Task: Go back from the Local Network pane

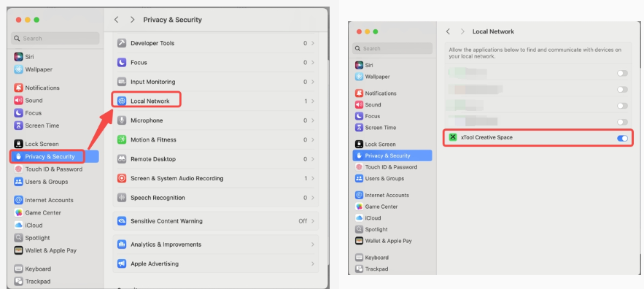Action: click(448, 31)
